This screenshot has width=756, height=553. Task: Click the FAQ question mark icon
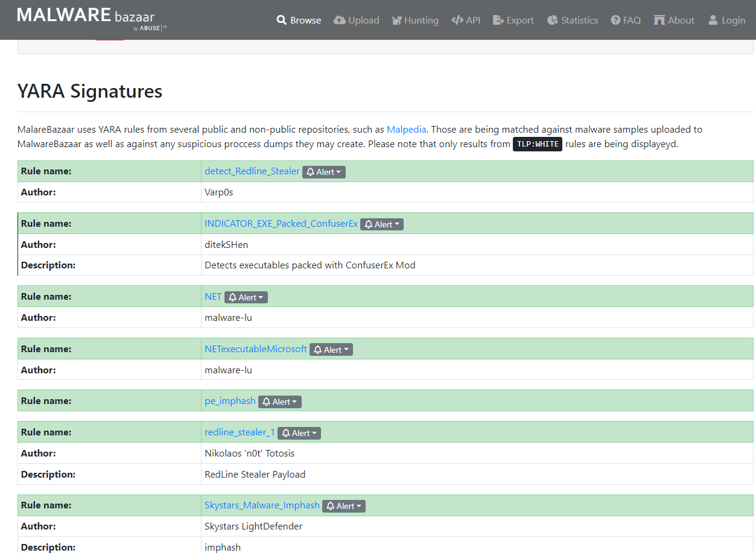pyautogui.click(x=615, y=21)
